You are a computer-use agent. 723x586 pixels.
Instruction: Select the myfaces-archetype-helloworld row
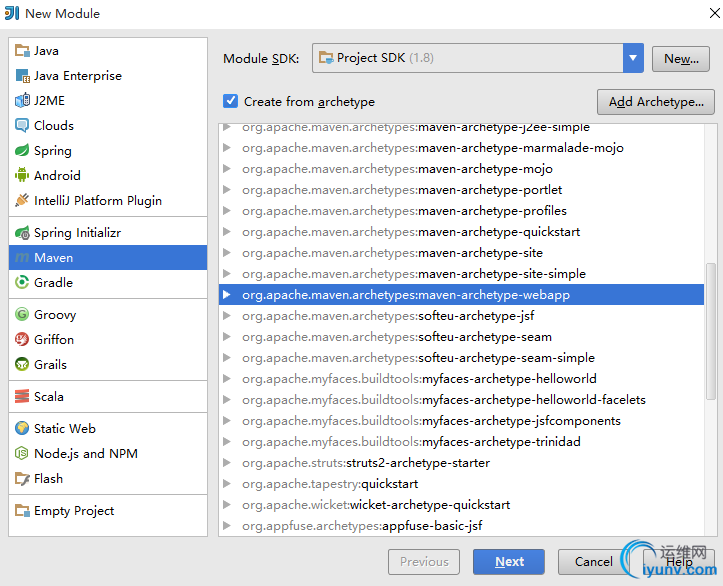pos(462,379)
